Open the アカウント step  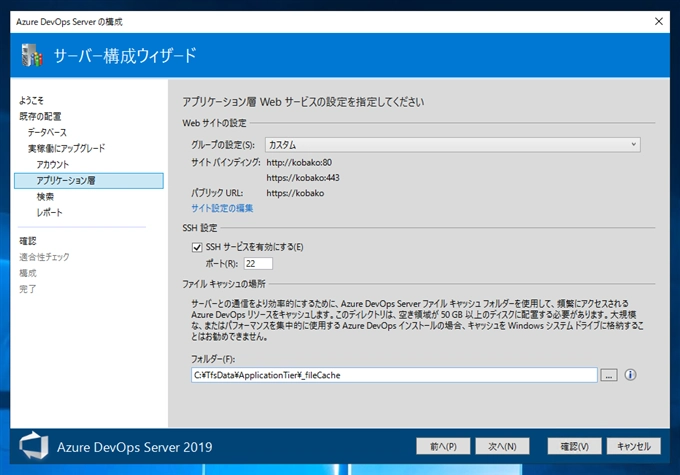(x=52, y=164)
